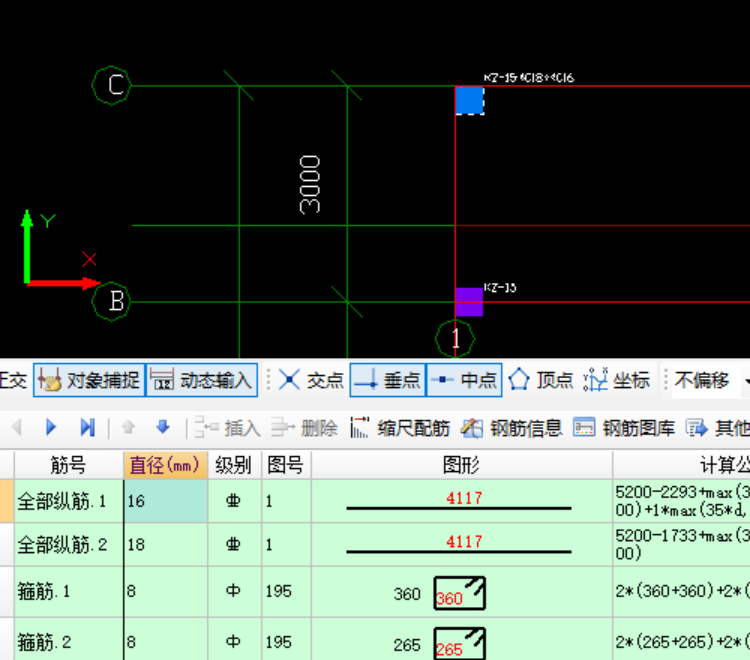Open the 不偏移 offset dropdown
750x660 pixels.
pos(711,380)
